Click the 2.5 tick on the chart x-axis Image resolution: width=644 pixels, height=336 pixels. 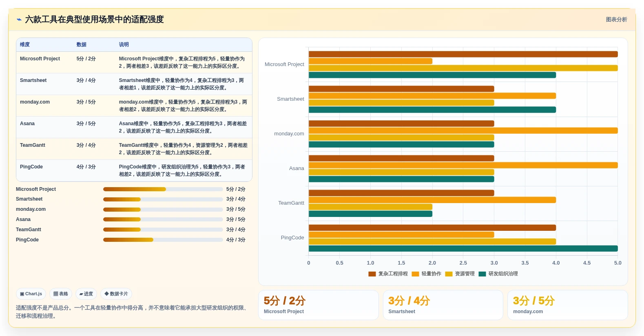click(463, 263)
